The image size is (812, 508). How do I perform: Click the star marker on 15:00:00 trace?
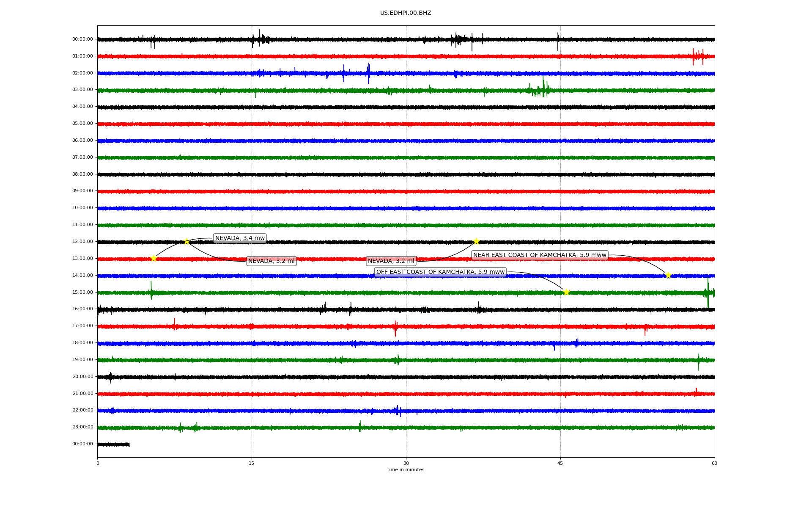coord(566,292)
